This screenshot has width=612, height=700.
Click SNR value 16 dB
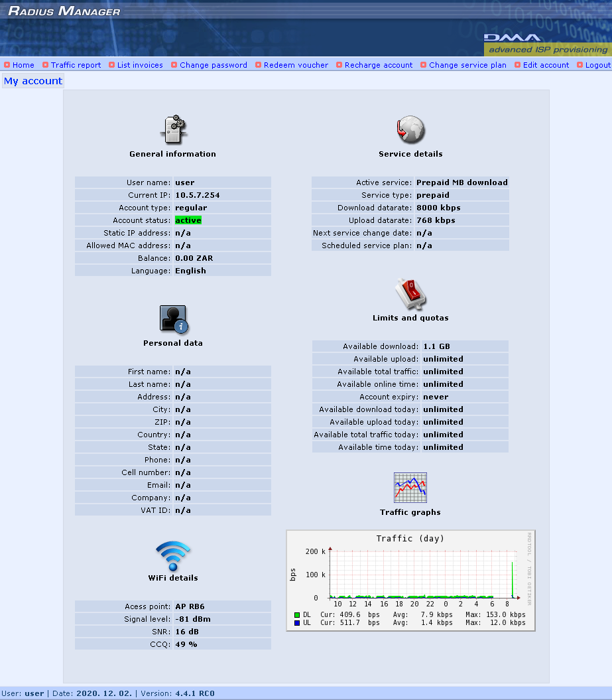pos(187,632)
